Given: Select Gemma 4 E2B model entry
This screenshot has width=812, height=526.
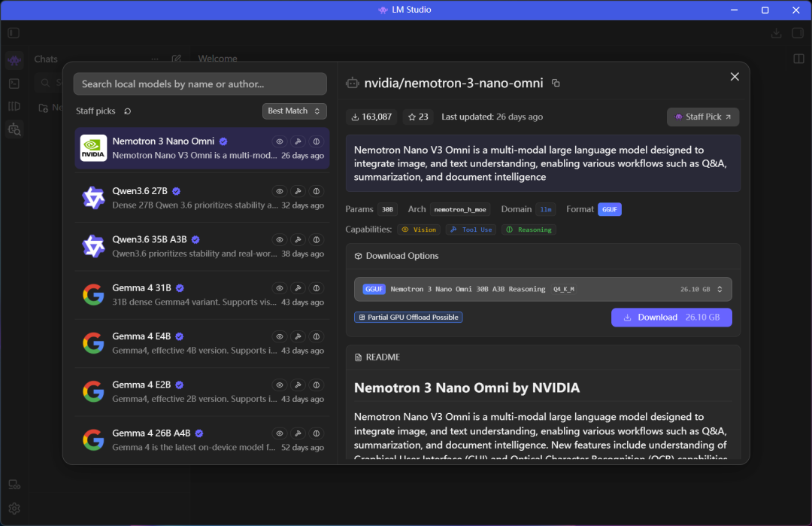Looking at the screenshot, I should point(202,392).
